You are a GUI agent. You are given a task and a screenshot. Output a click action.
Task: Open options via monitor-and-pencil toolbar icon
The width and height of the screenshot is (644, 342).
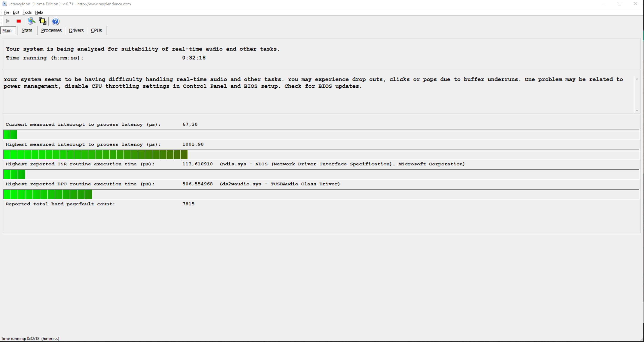31,21
